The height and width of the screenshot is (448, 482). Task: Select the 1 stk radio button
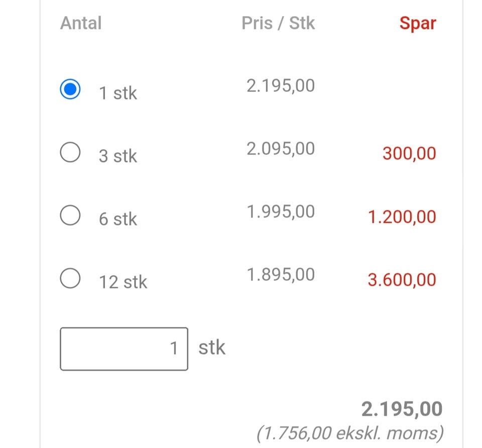(70, 90)
